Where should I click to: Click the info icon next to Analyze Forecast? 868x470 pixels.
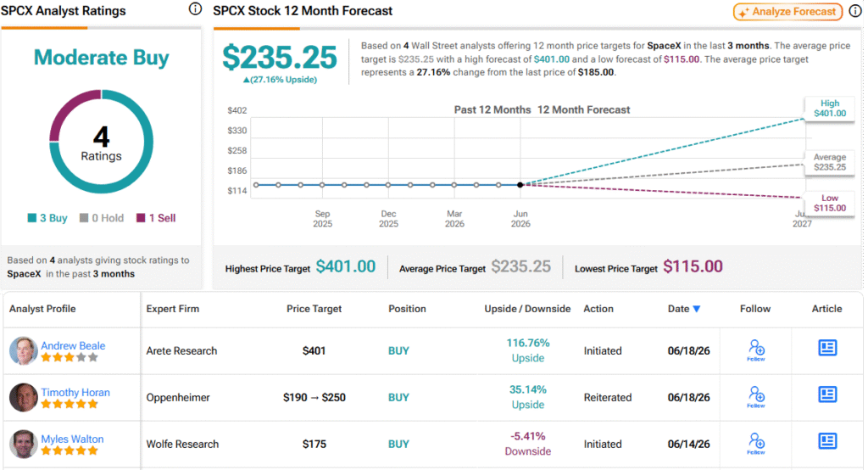pos(855,12)
